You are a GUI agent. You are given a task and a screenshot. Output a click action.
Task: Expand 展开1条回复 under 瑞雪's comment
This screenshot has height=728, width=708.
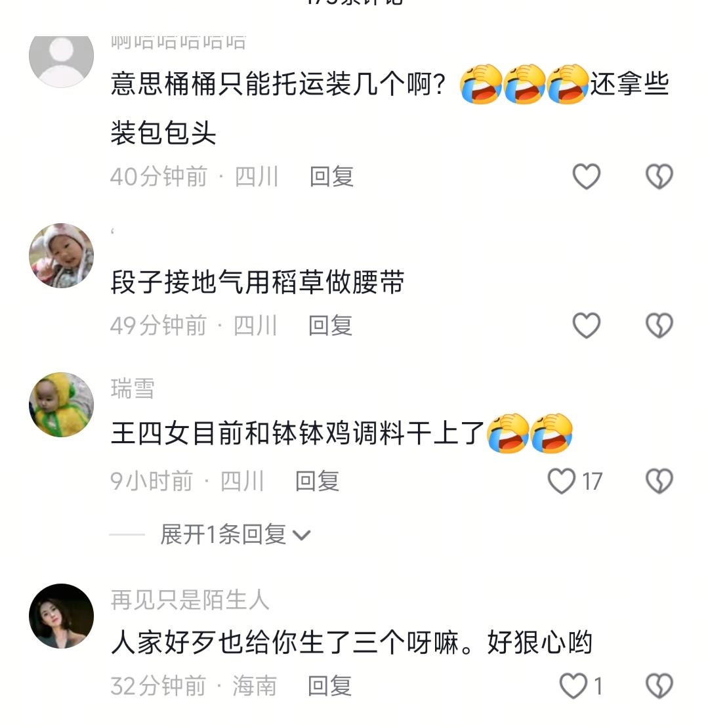pos(223,534)
